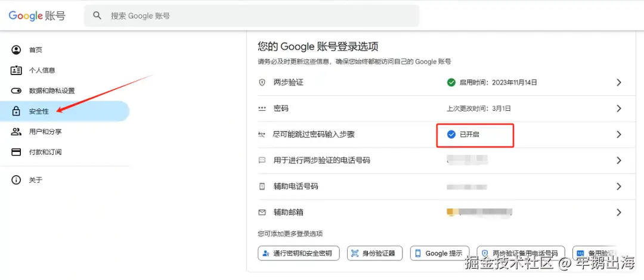Screen dimensions: 644x280
Task: Open the 辅助邮箱 label
Action: pos(289,213)
